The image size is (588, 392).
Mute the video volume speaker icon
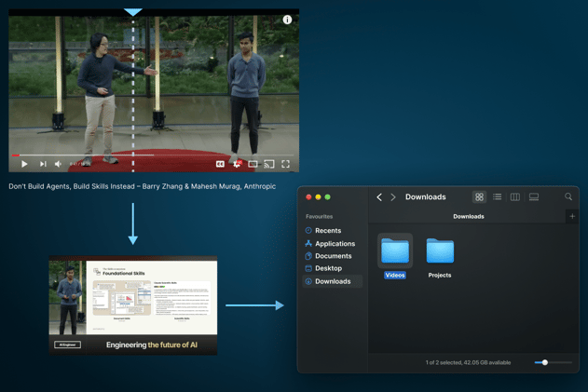(58, 164)
